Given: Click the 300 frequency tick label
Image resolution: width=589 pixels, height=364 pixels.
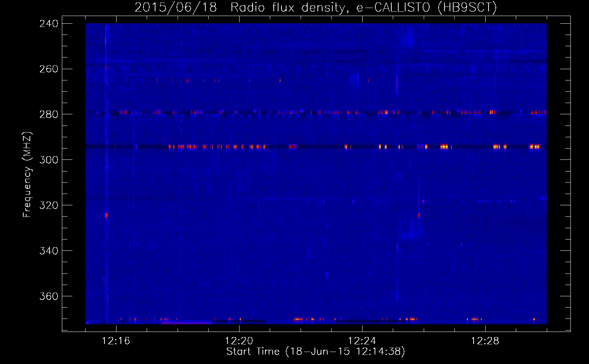Looking at the screenshot, I should point(49,160).
